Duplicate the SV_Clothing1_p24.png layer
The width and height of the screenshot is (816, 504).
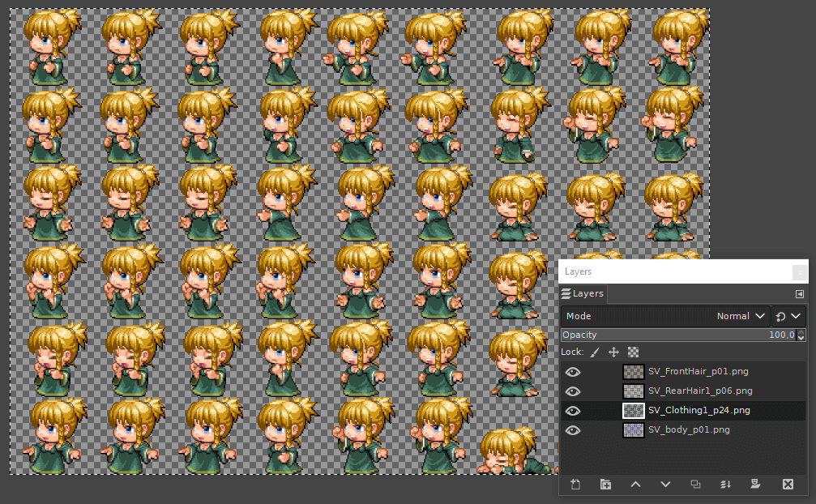(x=695, y=484)
